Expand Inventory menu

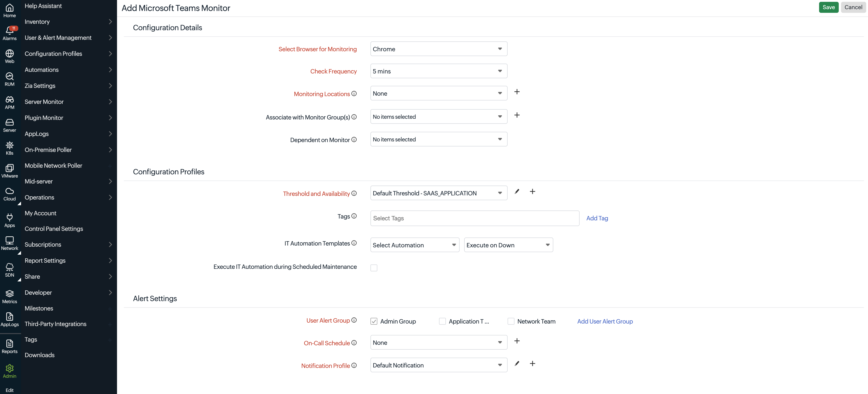[69, 22]
